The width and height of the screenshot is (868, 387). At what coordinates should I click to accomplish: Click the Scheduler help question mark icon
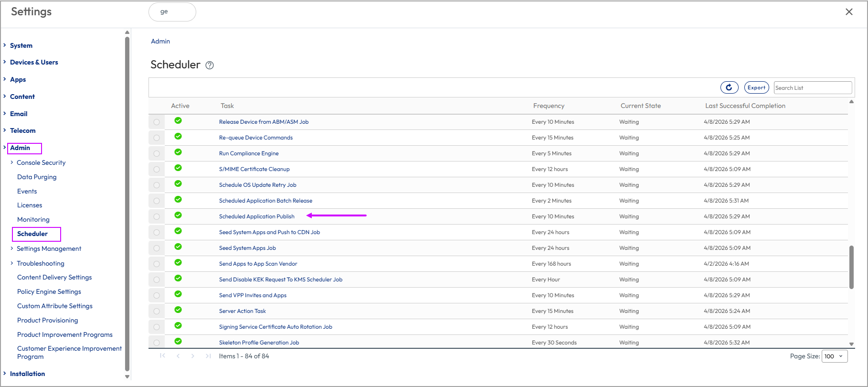[x=210, y=65]
